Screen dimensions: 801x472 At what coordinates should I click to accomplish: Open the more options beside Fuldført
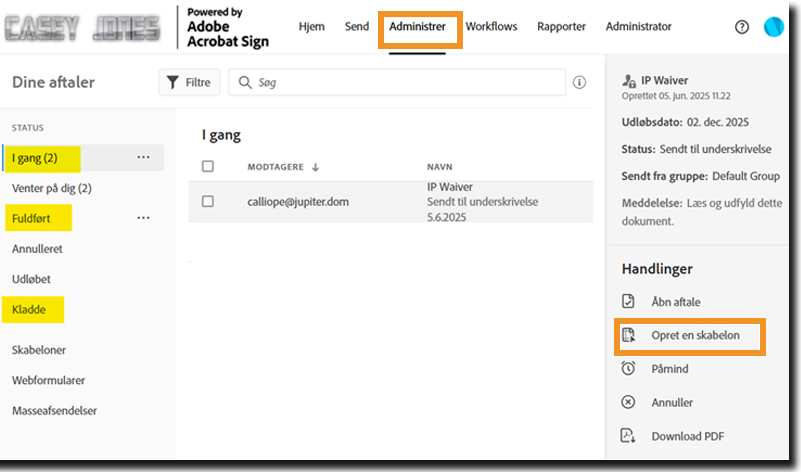pyautogui.click(x=143, y=218)
